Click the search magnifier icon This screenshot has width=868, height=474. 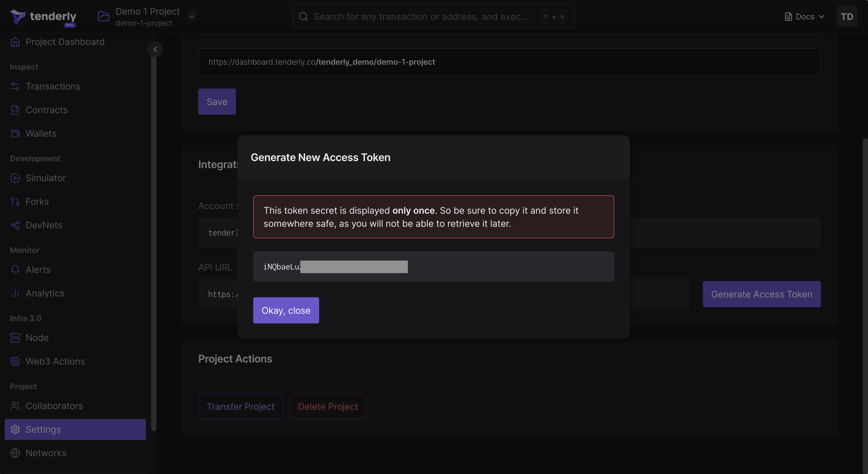[303, 16]
